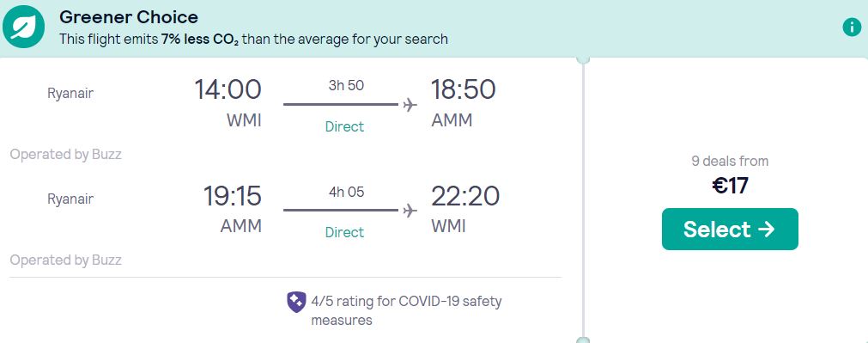Click the return Direct label
Image resolution: width=868 pixels, height=343 pixels.
pyautogui.click(x=344, y=233)
